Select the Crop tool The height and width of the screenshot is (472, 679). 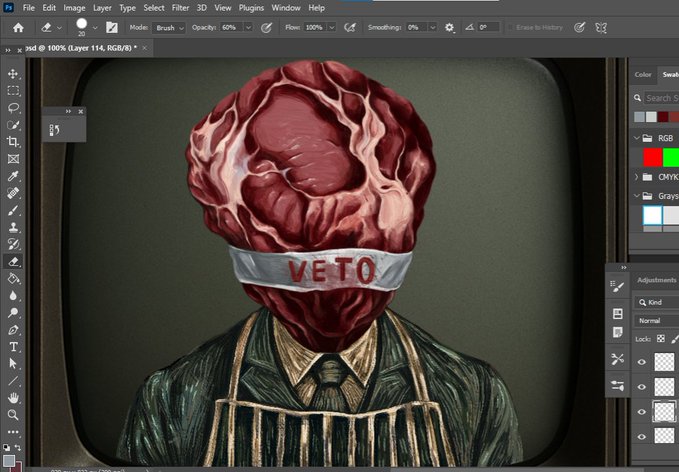click(13, 142)
